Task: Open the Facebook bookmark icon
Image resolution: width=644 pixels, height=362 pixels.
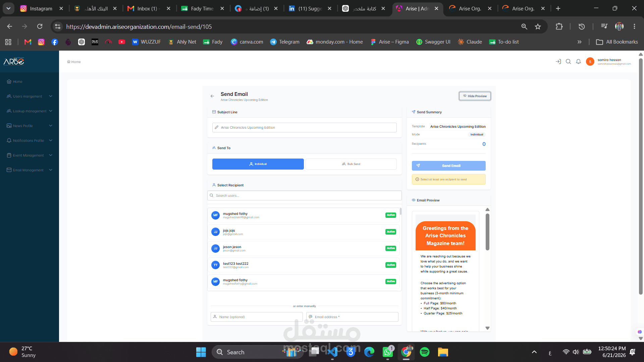Action: pyautogui.click(x=55, y=42)
